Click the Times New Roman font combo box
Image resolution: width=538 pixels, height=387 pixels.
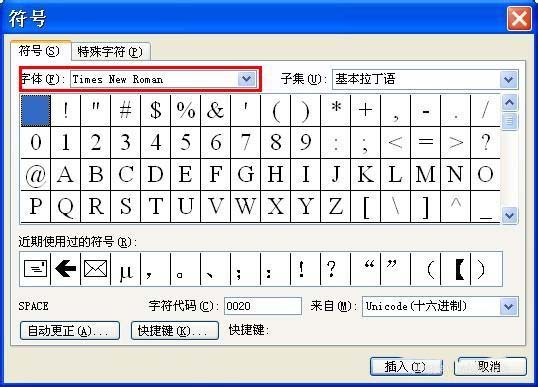(x=163, y=79)
